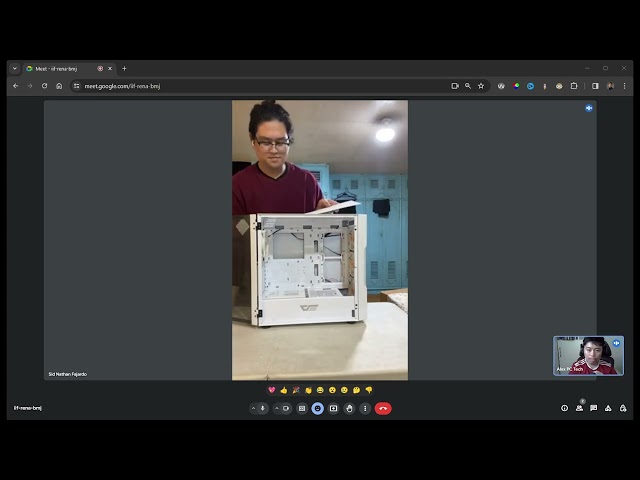Open camera permission indicator in address bar

tap(455, 86)
